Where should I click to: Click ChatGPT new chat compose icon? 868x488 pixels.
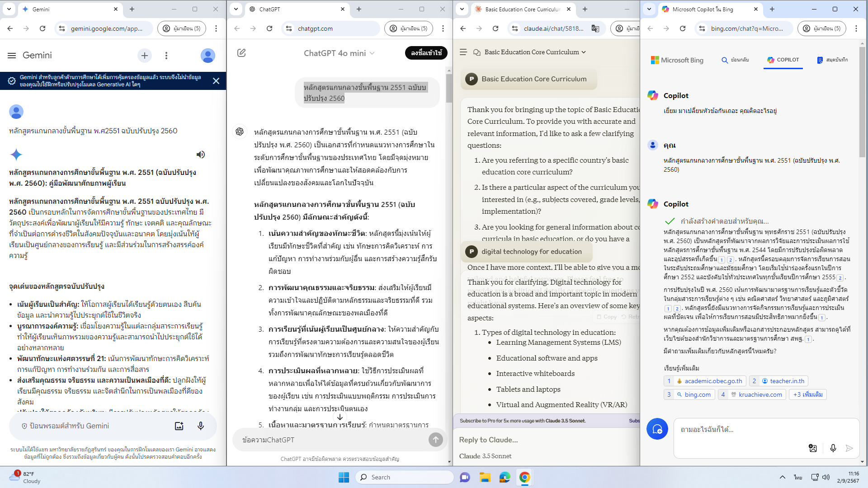(241, 53)
